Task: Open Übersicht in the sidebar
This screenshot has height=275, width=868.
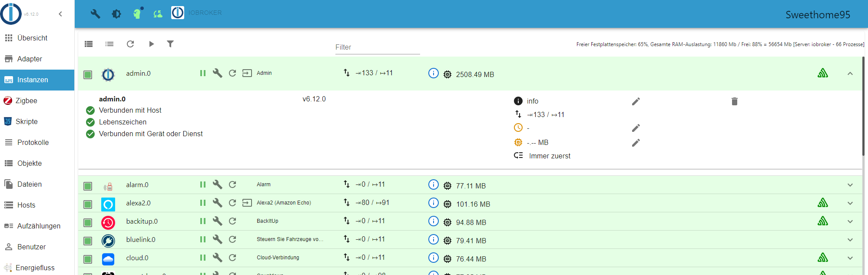Action: pyautogui.click(x=37, y=38)
